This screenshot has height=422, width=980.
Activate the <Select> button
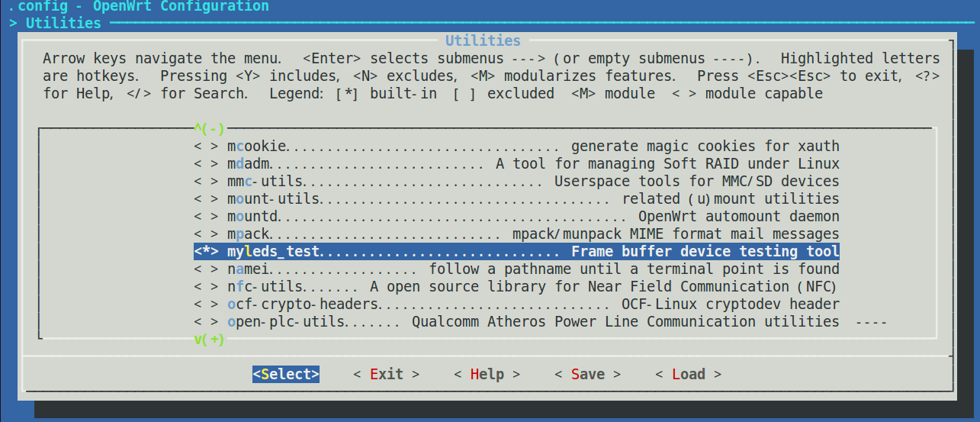coord(286,374)
